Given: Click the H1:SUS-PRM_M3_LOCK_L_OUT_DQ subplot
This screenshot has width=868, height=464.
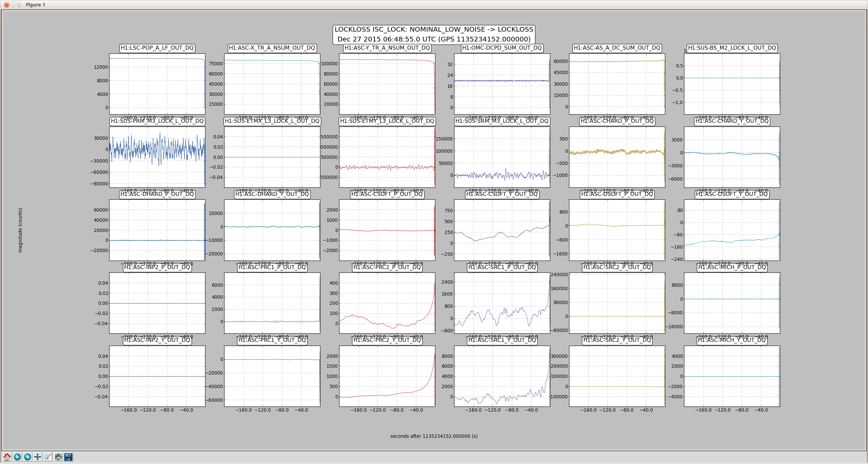Looking at the screenshot, I should point(157,157).
